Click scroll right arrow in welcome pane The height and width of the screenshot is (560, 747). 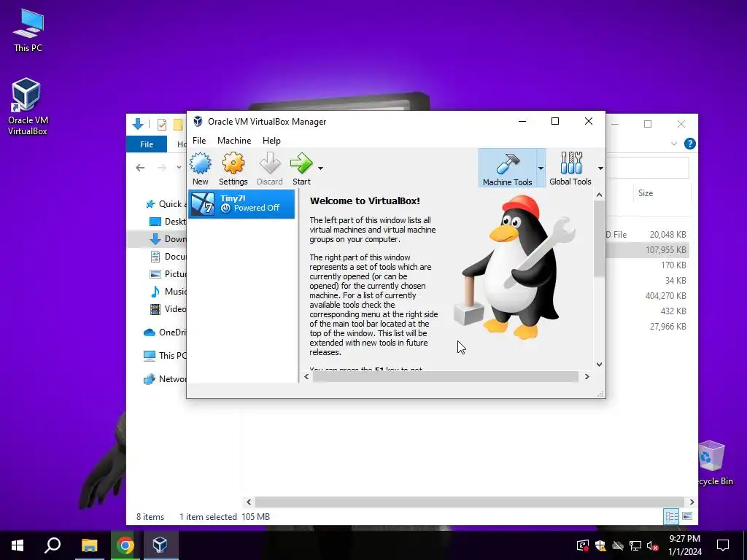point(587,377)
